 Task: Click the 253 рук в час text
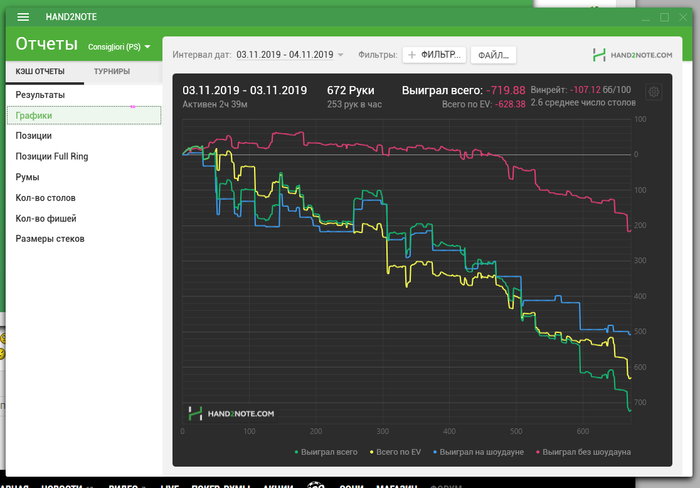(x=354, y=104)
